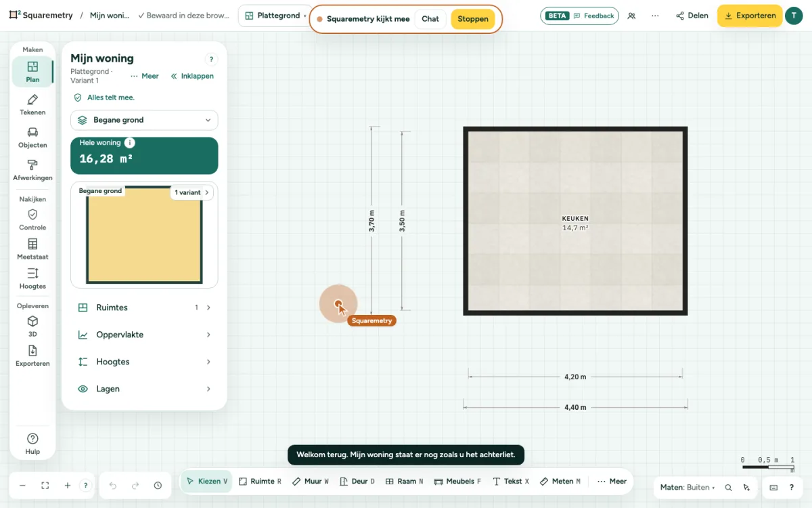Open the Plan section in sidebar

click(x=32, y=72)
